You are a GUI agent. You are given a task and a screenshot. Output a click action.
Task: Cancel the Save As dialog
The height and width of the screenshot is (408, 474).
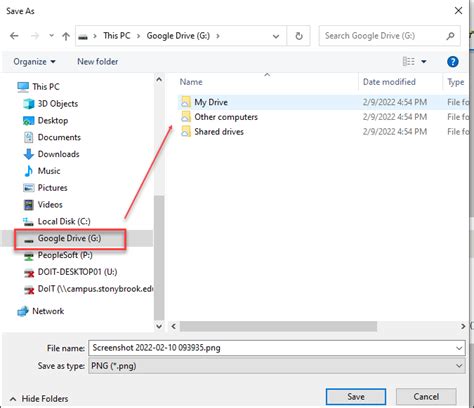[426, 397]
